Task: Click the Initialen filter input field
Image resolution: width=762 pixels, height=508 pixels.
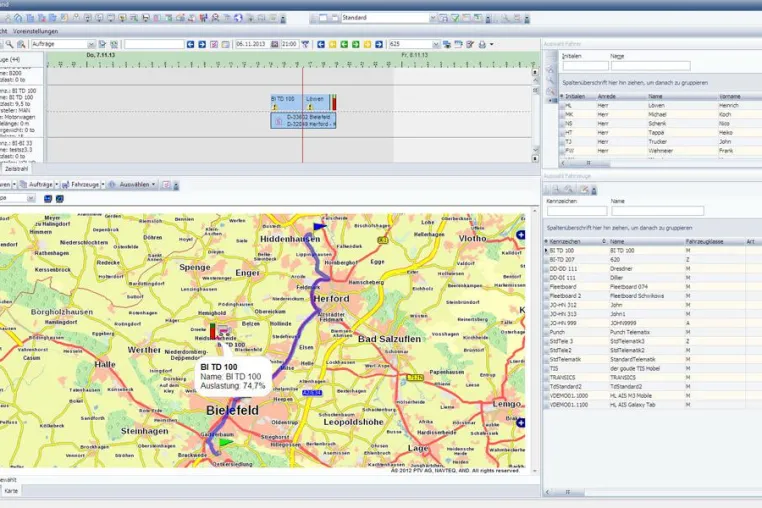Action: 585,66
